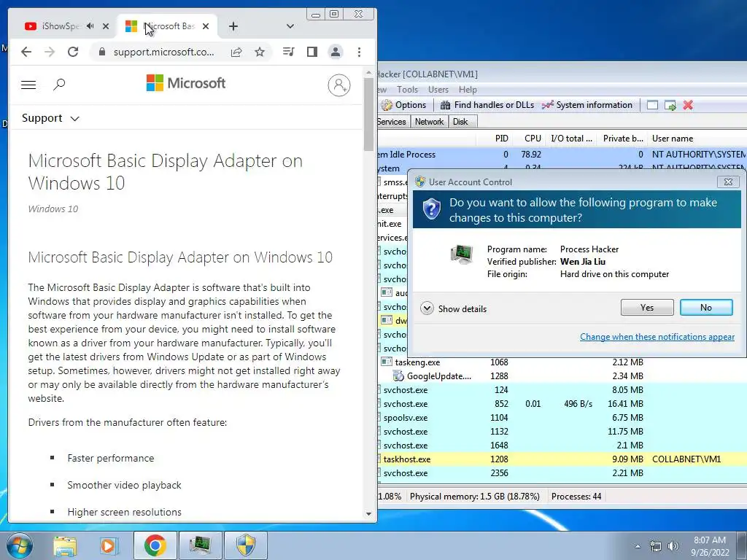Click Process Hacker taskbar icon
Image resolution: width=747 pixels, height=560 pixels.
click(200, 545)
